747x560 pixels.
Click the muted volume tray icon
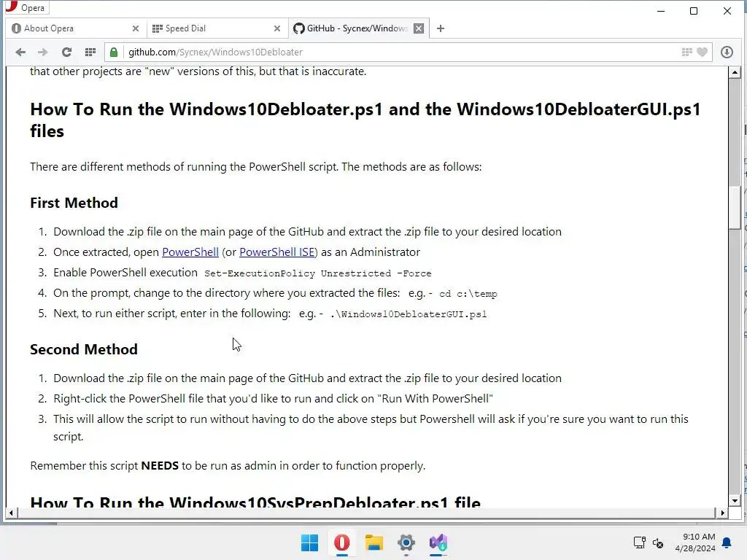[658, 542]
